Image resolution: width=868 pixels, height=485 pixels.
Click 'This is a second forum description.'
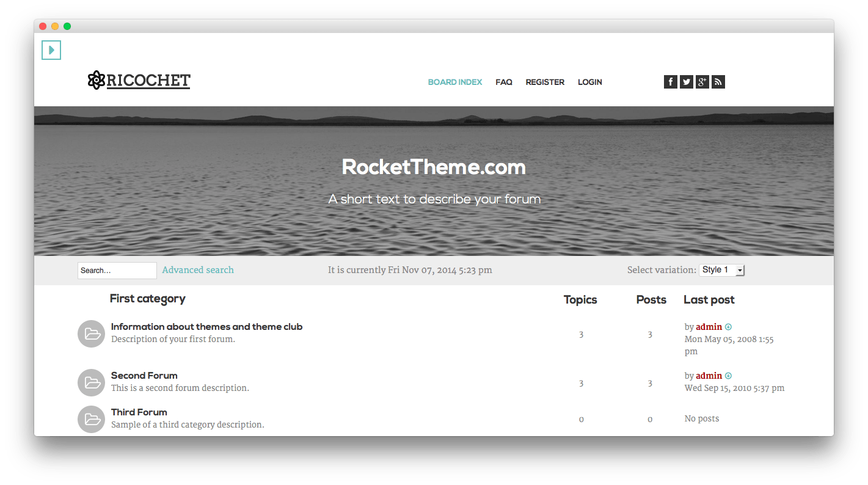tap(180, 388)
